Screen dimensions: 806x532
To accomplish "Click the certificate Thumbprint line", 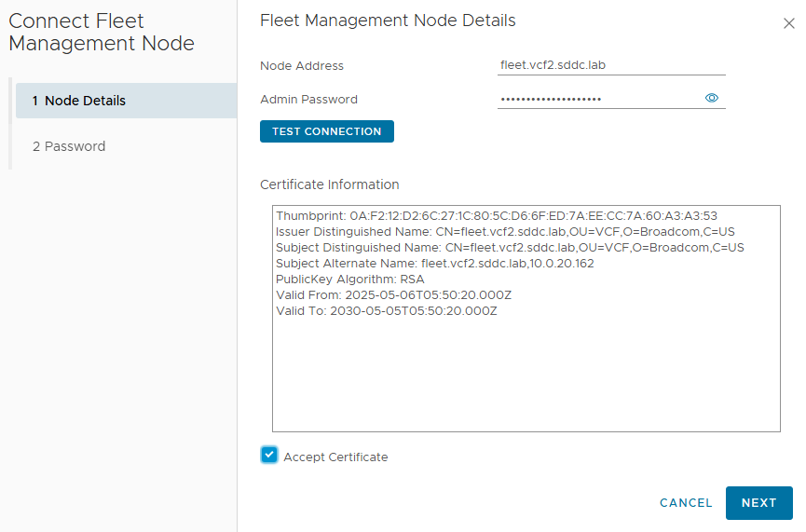I will (x=496, y=216).
